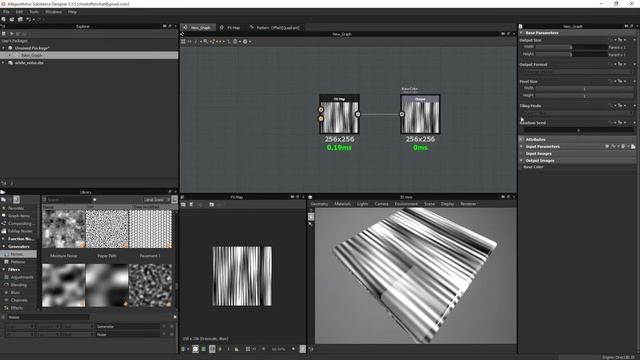This screenshot has width=640, height=360.
Task: Toggle the relative-to-parent button for Tiling Mode
Action: 620,106
